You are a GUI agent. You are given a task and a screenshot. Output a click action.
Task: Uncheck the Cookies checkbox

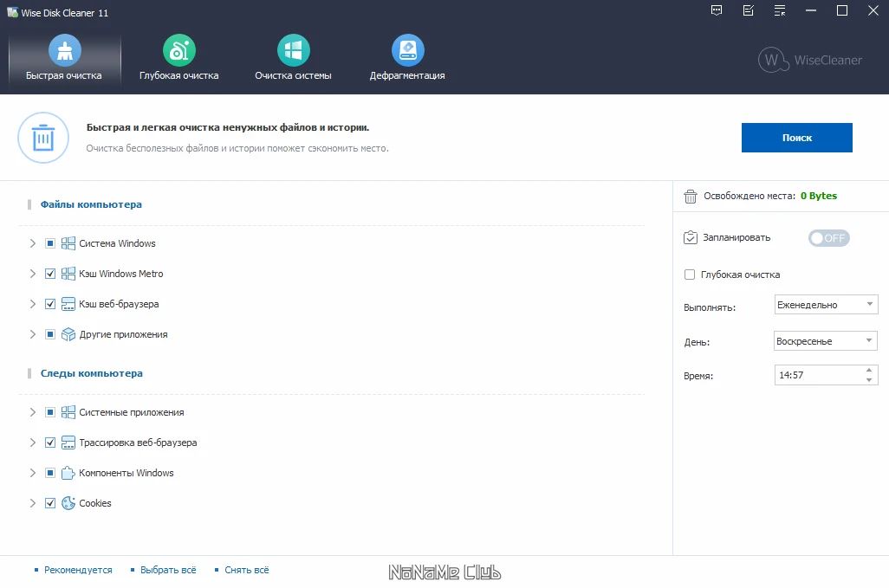pos(50,503)
